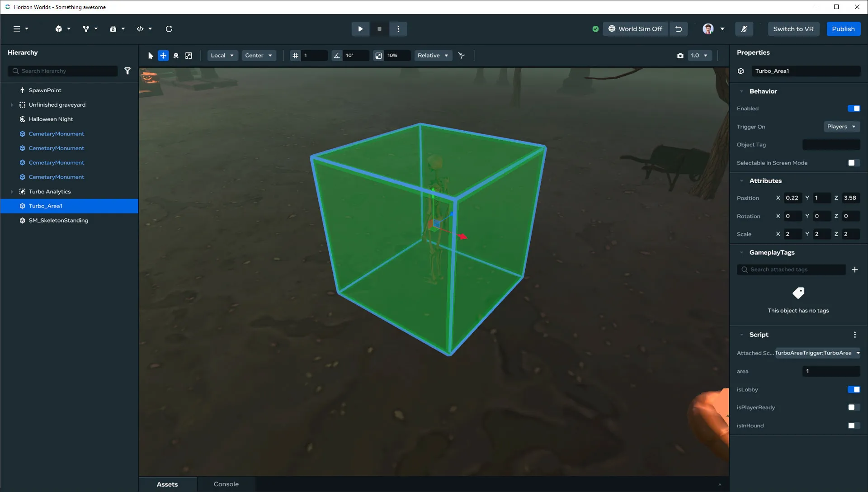Click the filter hierarchy icon
This screenshot has height=492, width=868.
click(127, 71)
